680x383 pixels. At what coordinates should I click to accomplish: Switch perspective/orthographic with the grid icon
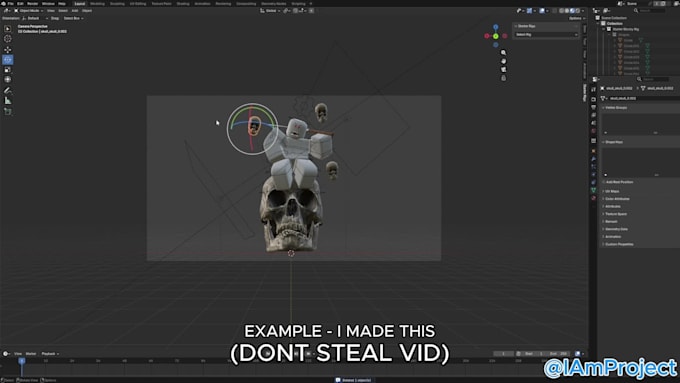503,78
